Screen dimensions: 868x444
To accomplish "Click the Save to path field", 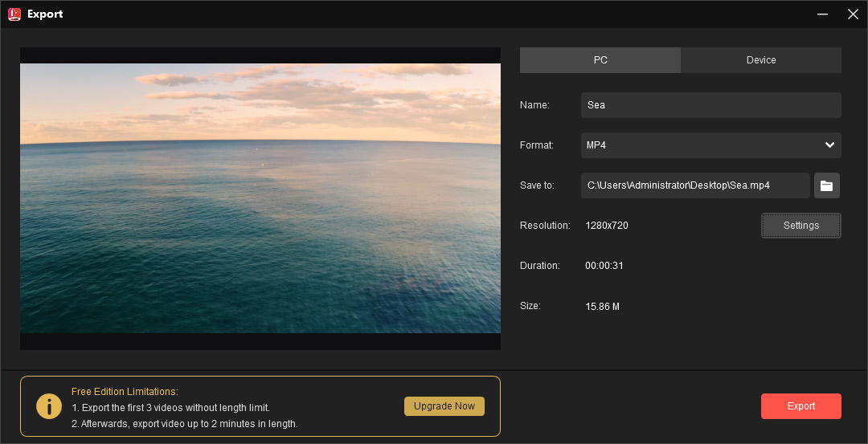I will tap(694, 185).
